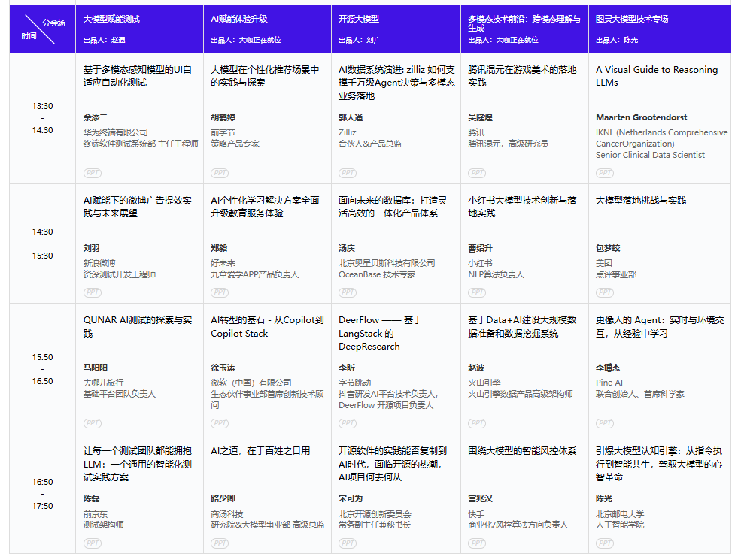The width and height of the screenshot is (738, 560).
Task: Click PPT icon under Pine AI session
Action: coord(605,423)
